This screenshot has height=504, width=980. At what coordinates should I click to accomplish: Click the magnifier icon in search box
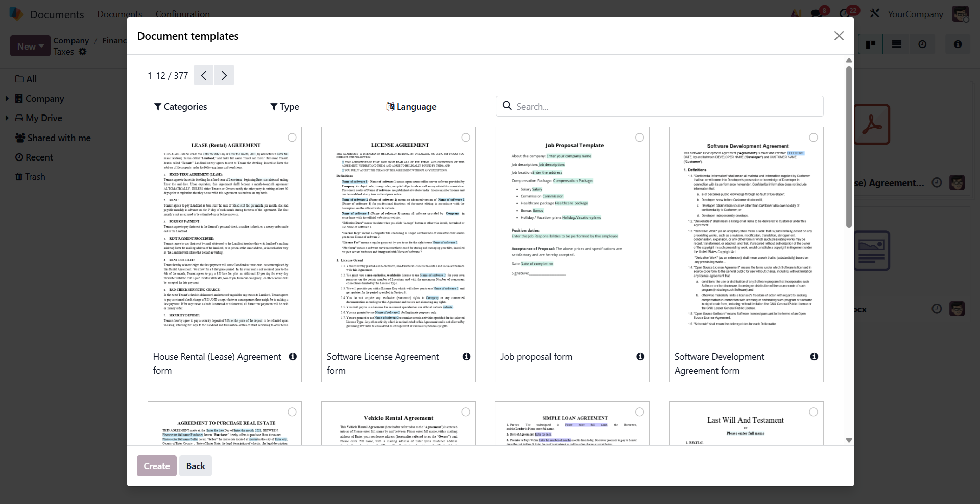[x=507, y=106]
